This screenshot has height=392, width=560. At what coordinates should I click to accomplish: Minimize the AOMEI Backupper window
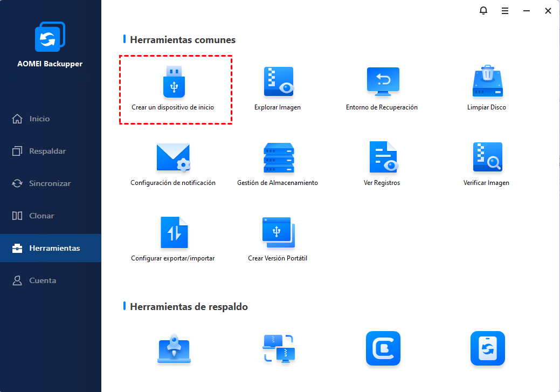click(x=527, y=11)
